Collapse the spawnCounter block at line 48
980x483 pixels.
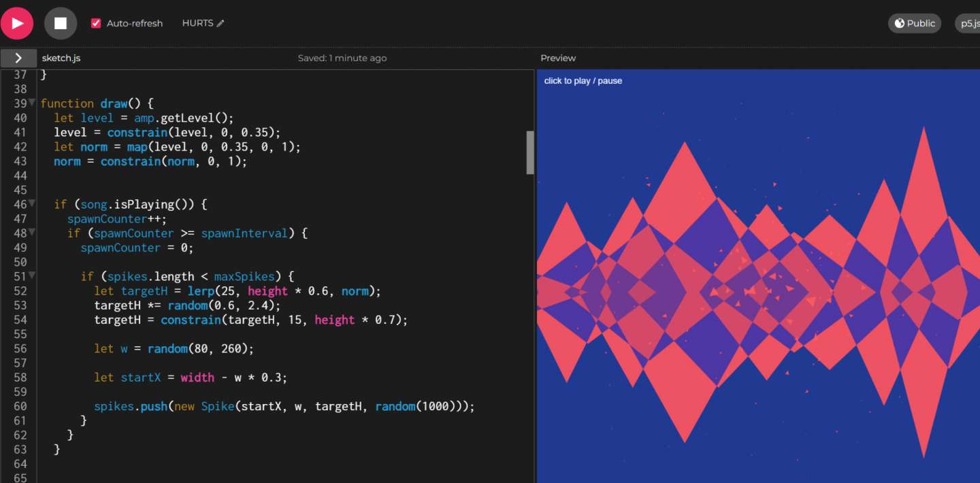click(31, 233)
